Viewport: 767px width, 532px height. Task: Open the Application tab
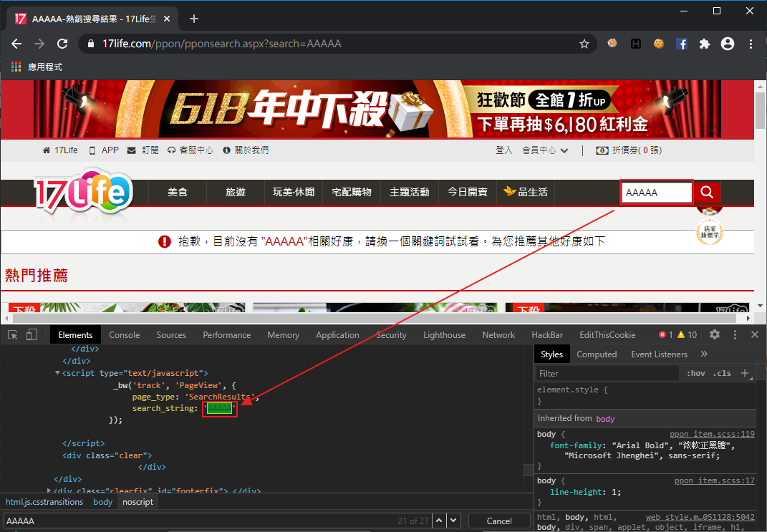point(337,335)
